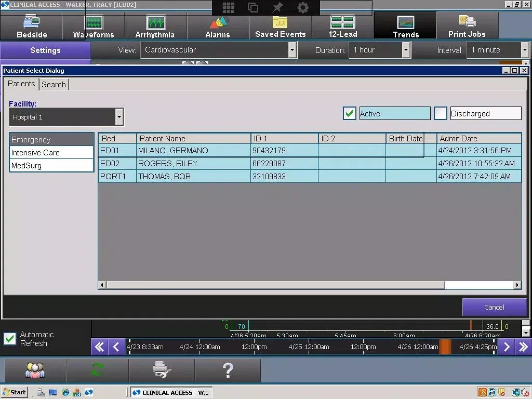Viewport: 532px width, 399px height.
Task: Click the printer settings icon
Action: pyautogui.click(x=162, y=370)
